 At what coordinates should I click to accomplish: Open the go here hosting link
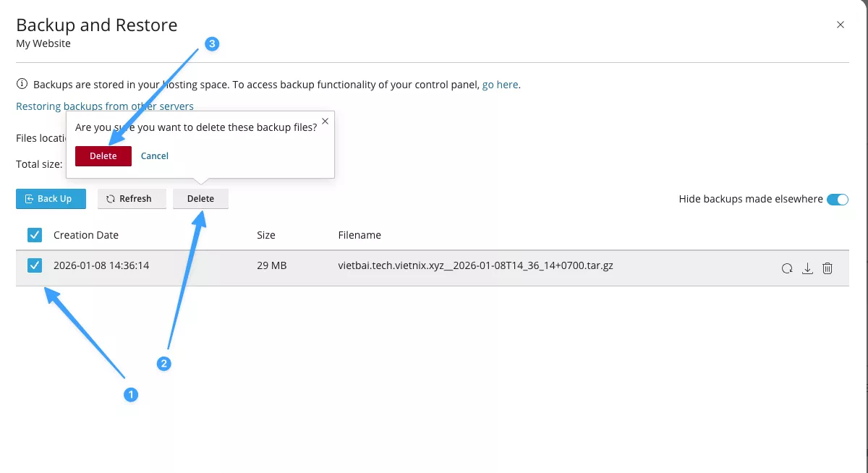click(x=501, y=84)
